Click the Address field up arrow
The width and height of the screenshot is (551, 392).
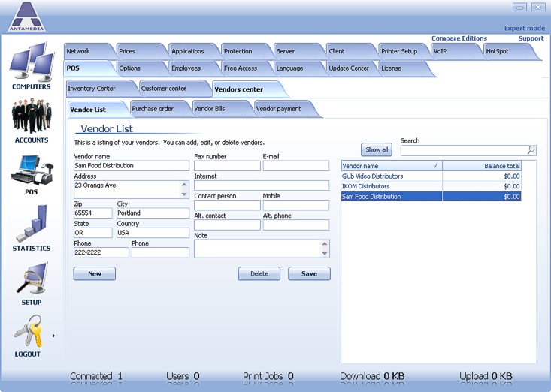184,185
